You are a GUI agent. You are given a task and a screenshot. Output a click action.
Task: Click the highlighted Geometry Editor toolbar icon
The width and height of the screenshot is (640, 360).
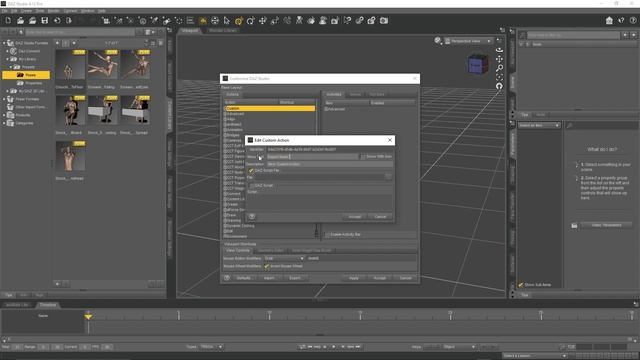click(203, 20)
